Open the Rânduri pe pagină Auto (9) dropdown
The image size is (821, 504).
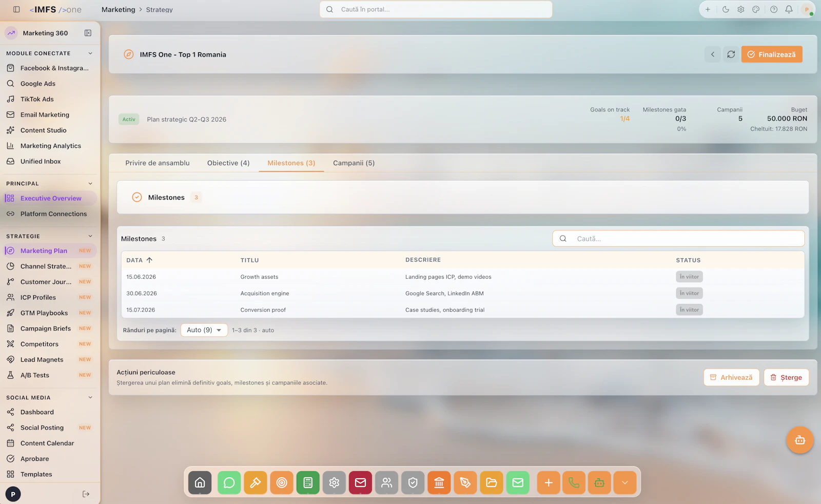[204, 330]
